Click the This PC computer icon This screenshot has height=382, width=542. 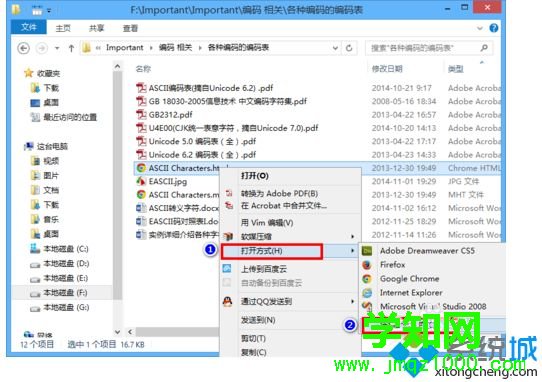click(29, 146)
